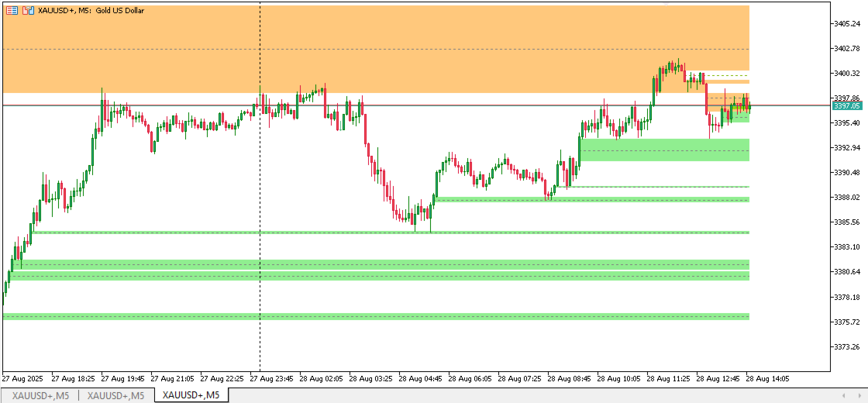Click the '27 Aug 23:45' time label

(x=272, y=379)
